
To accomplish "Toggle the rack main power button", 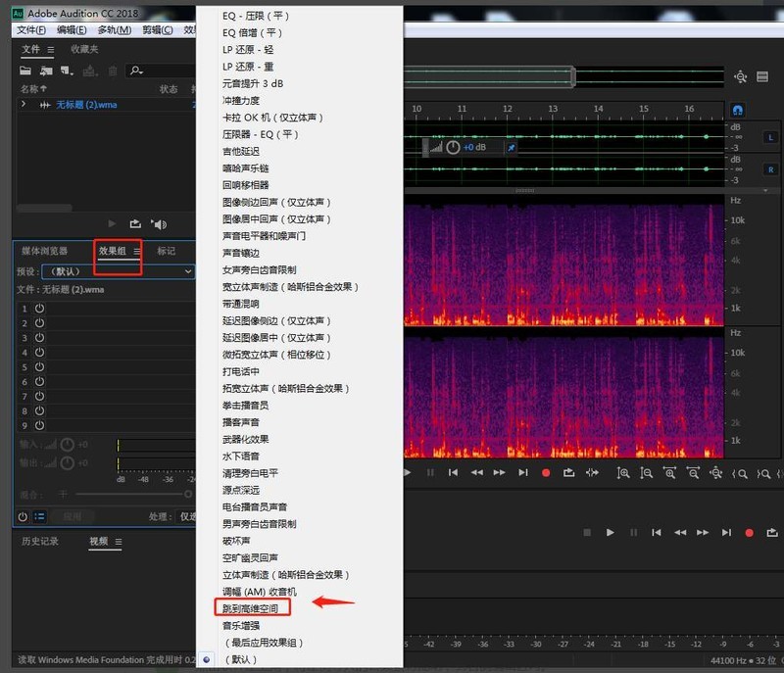I will pyautogui.click(x=23, y=516).
